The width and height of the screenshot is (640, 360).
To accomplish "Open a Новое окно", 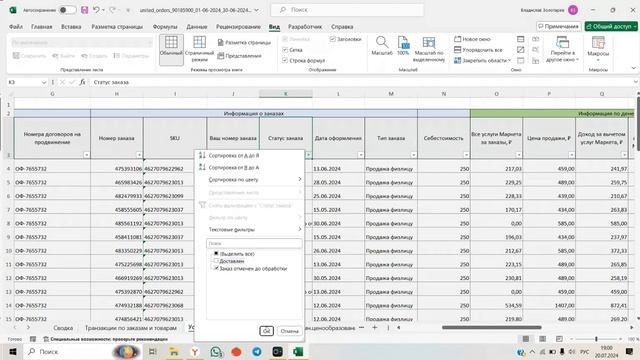I will click(472, 39).
